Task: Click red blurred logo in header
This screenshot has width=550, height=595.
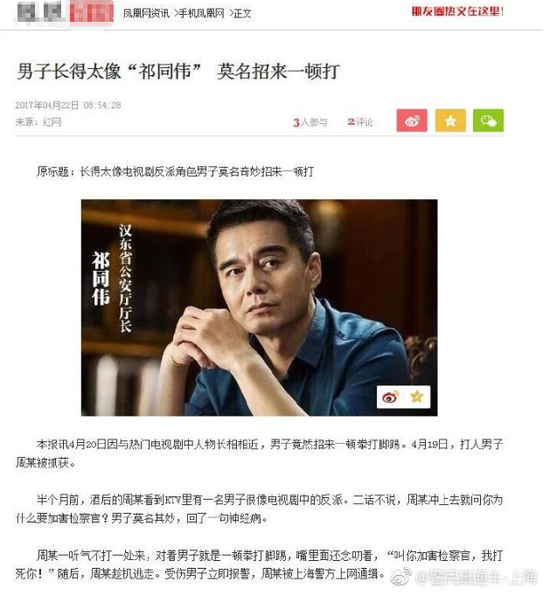Action: click(x=93, y=12)
